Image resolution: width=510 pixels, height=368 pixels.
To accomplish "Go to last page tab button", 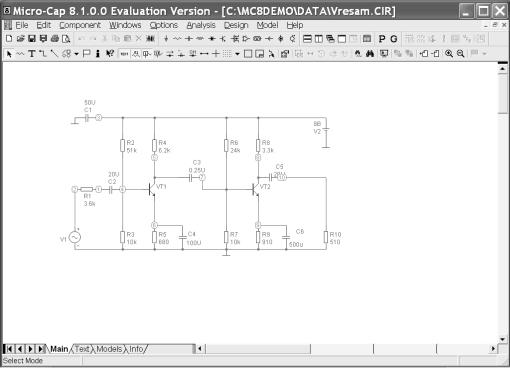I will 41,349.
